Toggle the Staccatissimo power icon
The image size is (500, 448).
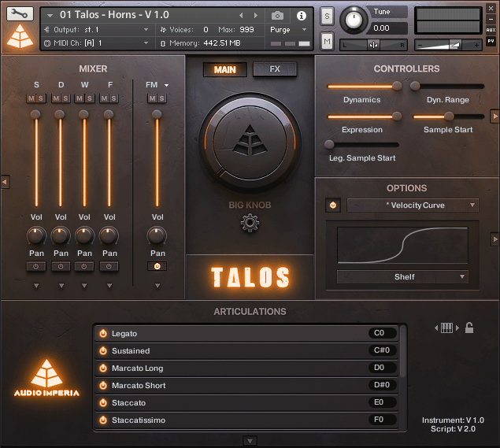click(x=102, y=420)
